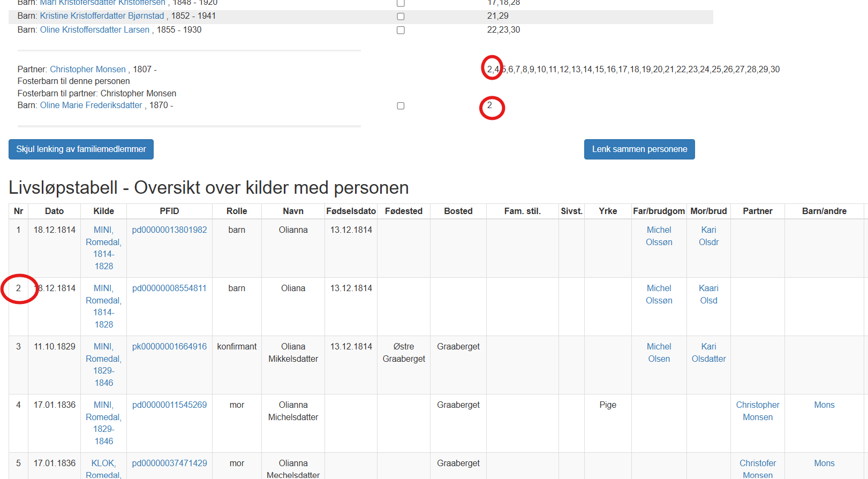Open confirmation record pk00000001664916

point(169,347)
